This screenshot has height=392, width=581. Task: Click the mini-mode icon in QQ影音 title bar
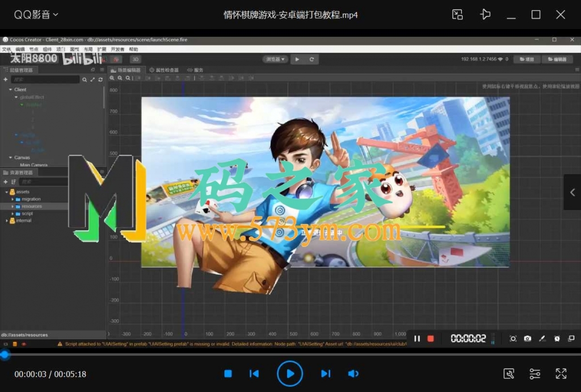pyautogui.click(x=457, y=14)
